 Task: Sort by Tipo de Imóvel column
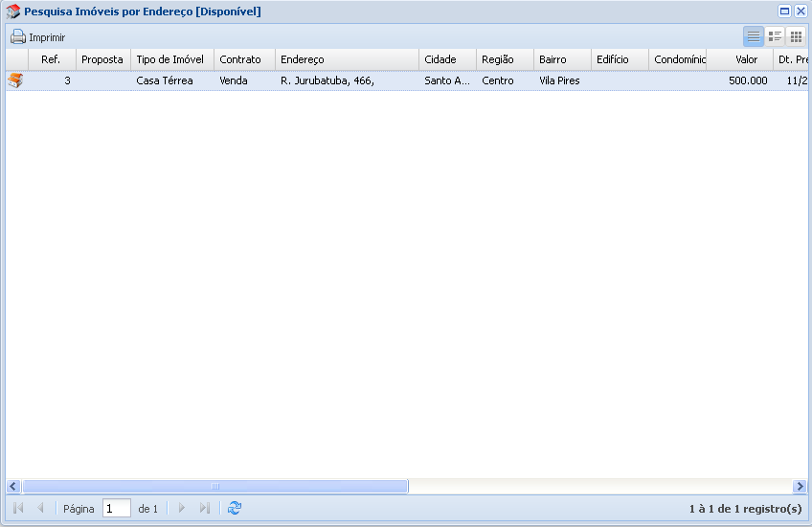170,59
